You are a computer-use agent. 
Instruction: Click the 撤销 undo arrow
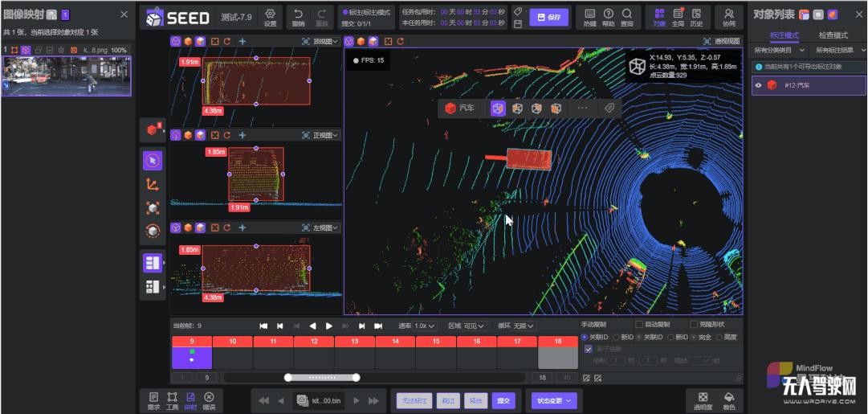[299, 18]
